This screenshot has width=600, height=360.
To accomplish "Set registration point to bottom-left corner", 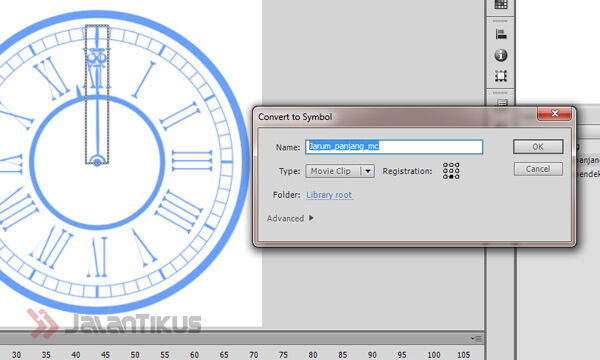I will [445, 177].
